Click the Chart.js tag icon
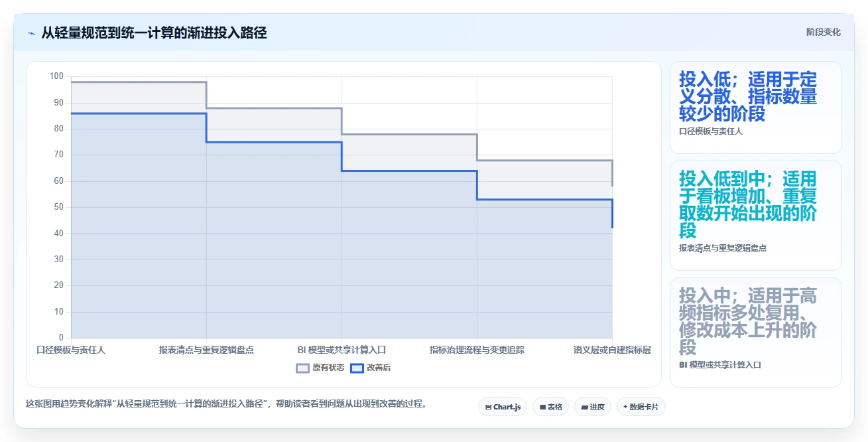Image resolution: width=868 pixels, height=442 pixels. 488,407
